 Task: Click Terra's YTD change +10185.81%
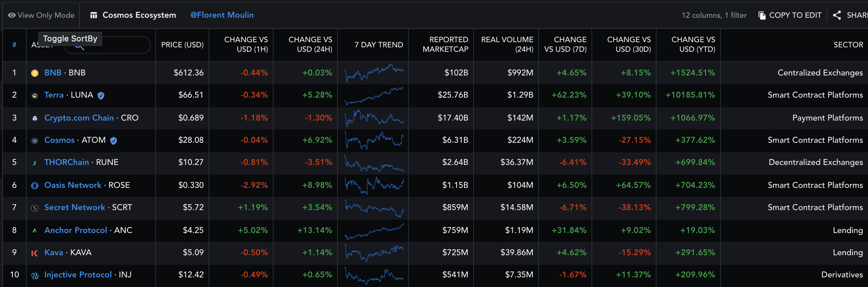(690, 95)
